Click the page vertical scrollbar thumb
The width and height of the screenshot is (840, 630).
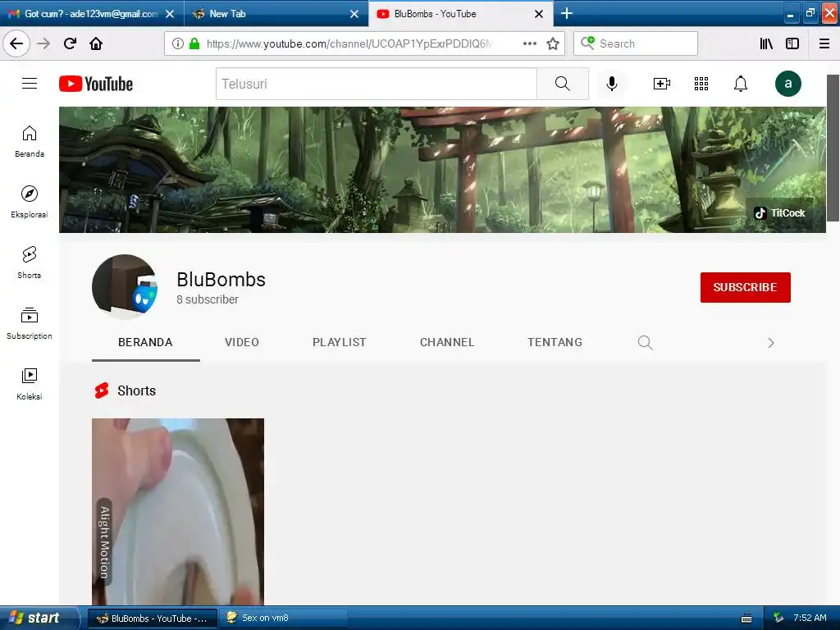click(x=833, y=148)
